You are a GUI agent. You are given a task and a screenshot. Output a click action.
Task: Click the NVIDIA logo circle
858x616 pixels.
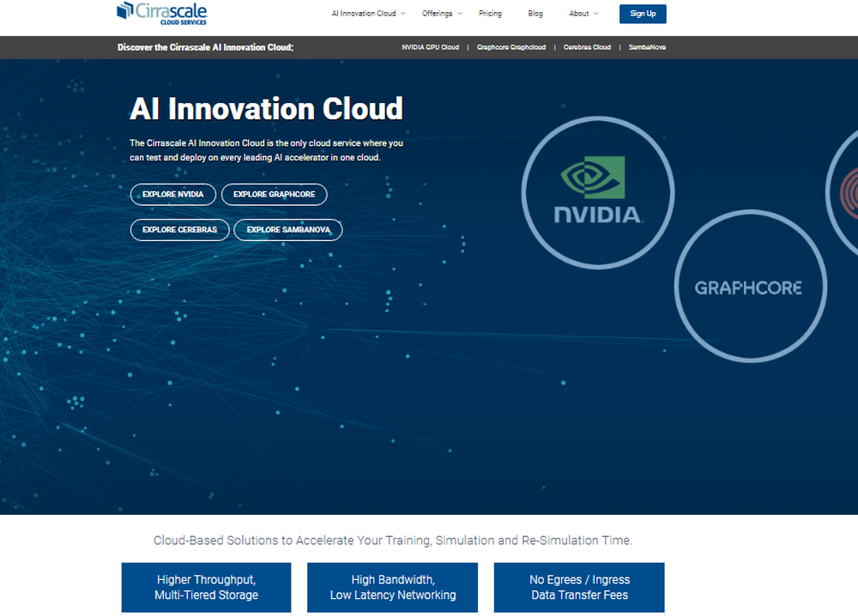pyautogui.click(x=597, y=192)
